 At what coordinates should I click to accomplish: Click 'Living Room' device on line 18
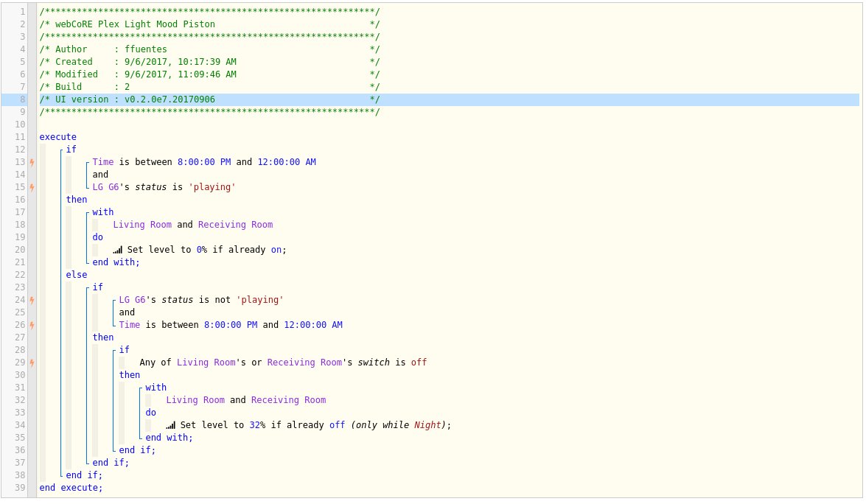(x=142, y=225)
